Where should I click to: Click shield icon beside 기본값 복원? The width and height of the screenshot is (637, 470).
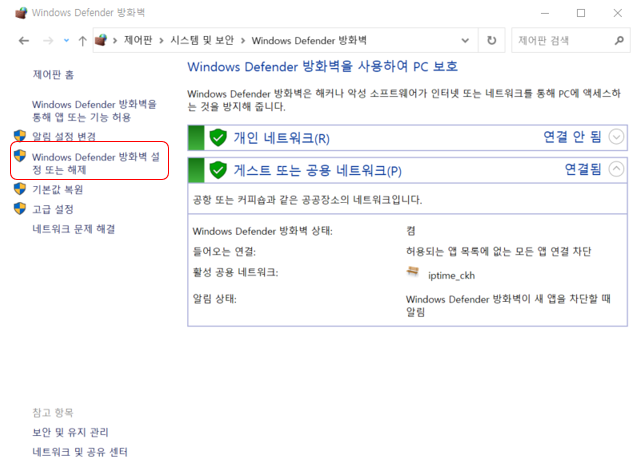(20, 189)
